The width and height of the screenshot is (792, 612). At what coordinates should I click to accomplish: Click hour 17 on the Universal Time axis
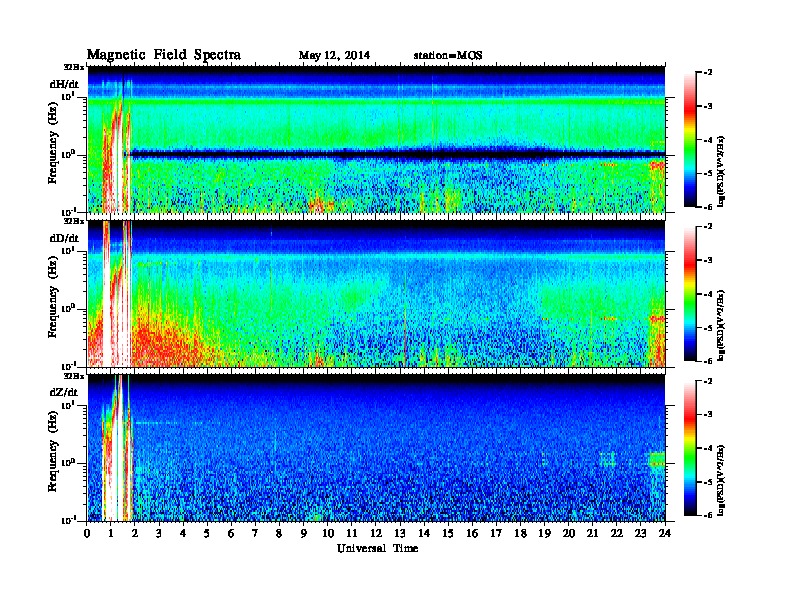point(497,533)
